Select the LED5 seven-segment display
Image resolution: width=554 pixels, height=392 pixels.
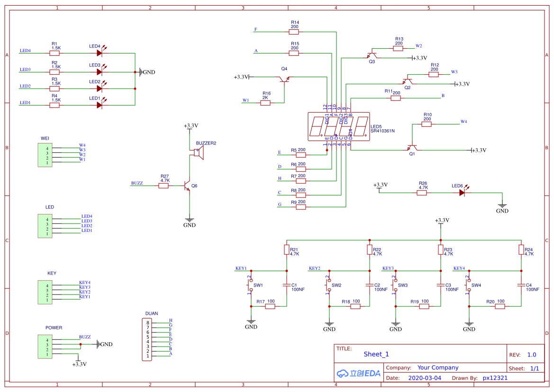(338, 127)
